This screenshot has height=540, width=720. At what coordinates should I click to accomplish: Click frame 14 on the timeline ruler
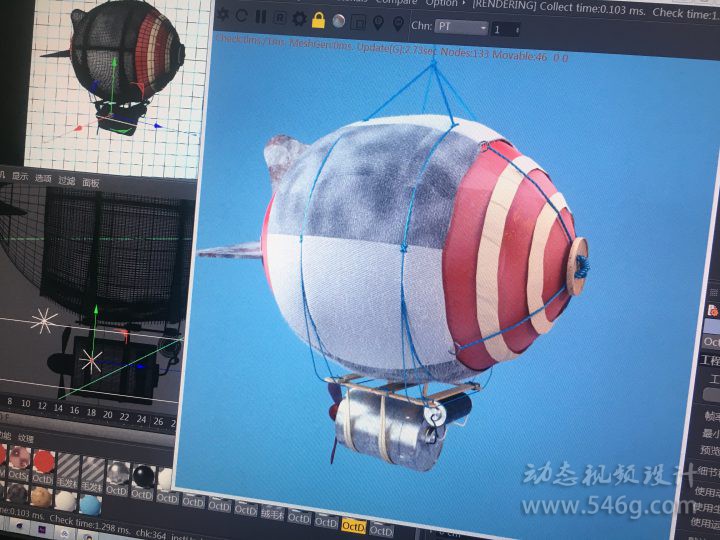pyautogui.click(x=58, y=409)
